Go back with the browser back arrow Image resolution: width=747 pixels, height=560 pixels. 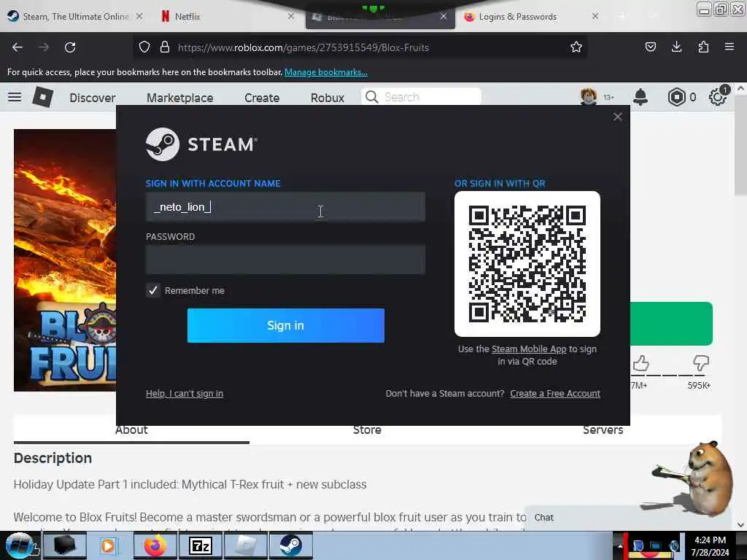pyautogui.click(x=18, y=47)
